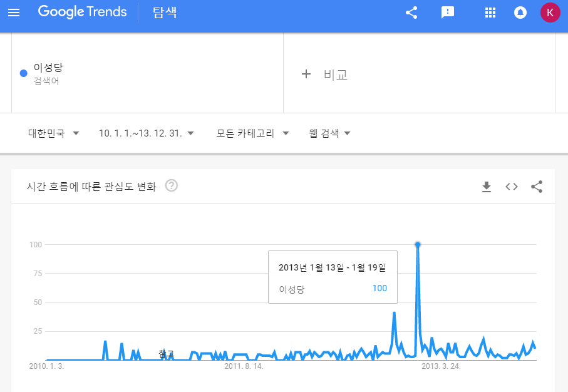Open the send feedback icon
Image resolution: width=568 pixels, height=392 pixels.
(x=448, y=13)
